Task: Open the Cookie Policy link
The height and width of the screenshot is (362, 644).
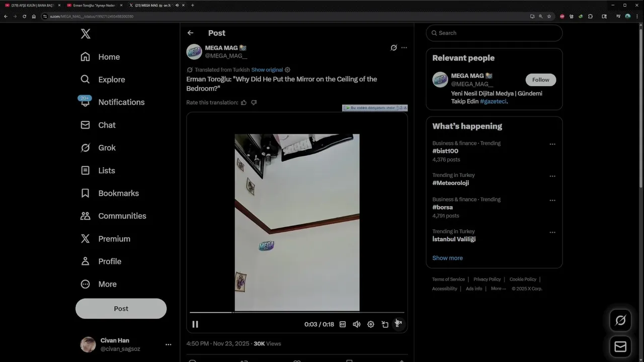Action: (x=523, y=280)
